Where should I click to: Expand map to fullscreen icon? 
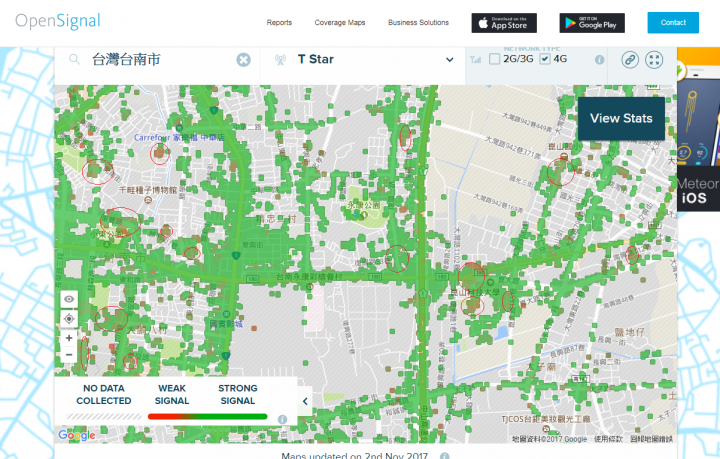point(654,60)
